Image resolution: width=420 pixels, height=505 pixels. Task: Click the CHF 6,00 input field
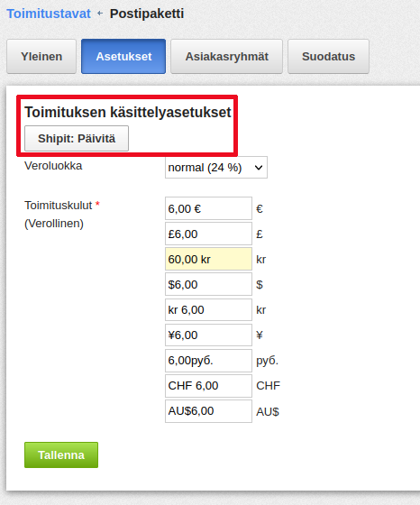[x=208, y=386]
